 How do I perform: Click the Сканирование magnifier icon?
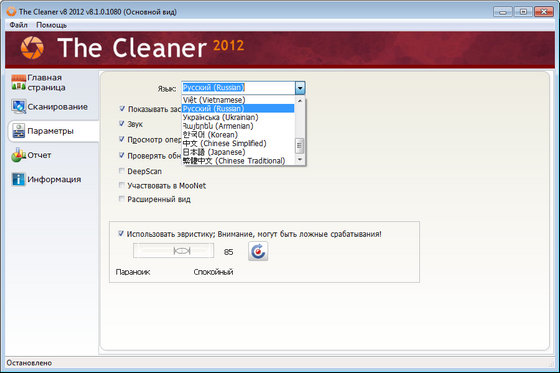point(19,106)
